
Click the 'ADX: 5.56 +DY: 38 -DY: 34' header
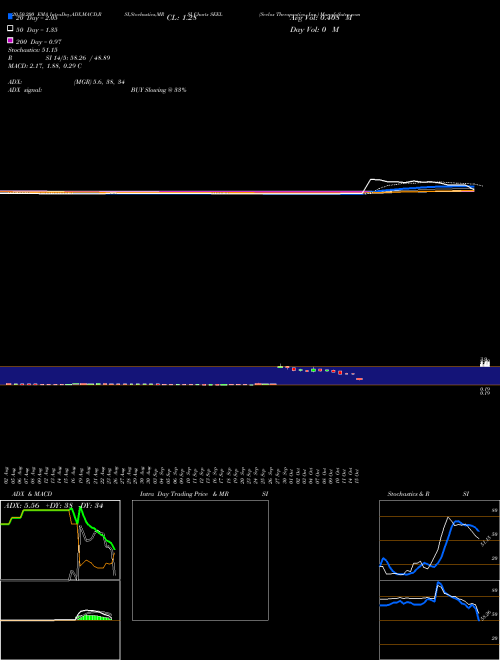(x=53, y=506)
